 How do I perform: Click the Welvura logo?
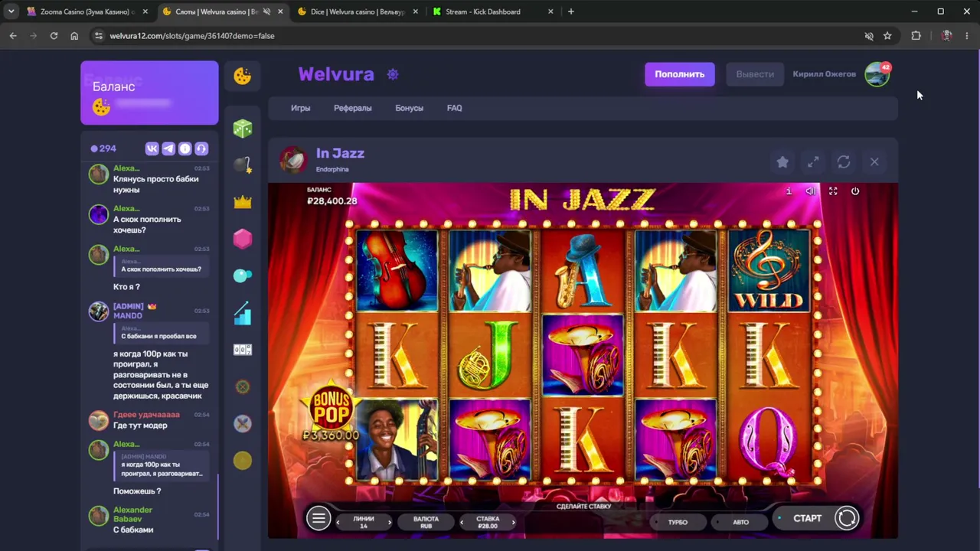point(336,74)
